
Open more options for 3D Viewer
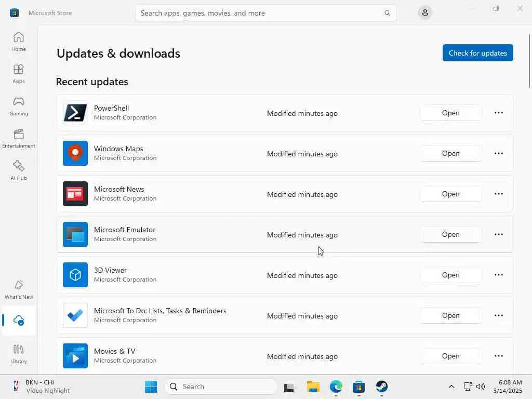tap(498, 275)
